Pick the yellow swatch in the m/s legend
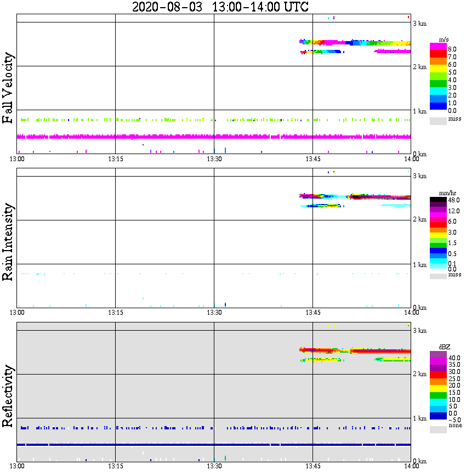The height and width of the screenshot is (476, 466). [x=438, y=69]
